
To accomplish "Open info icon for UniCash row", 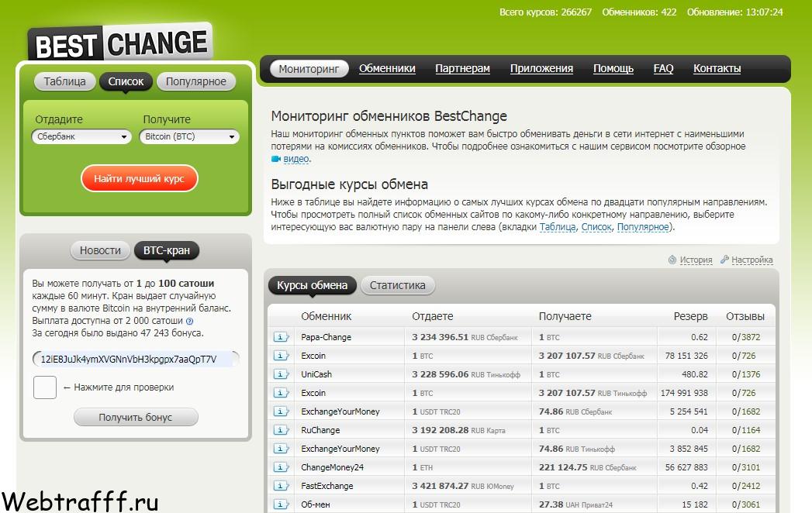I will [281, 374].
